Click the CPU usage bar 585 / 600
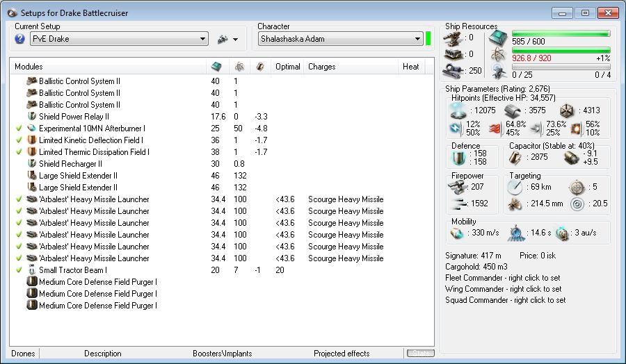 click(x=561, y=34)
